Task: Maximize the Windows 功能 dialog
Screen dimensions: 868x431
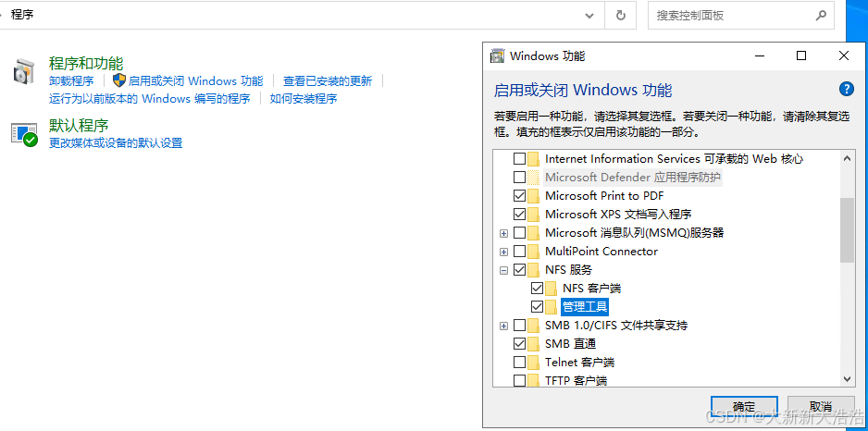Action: 801,55
